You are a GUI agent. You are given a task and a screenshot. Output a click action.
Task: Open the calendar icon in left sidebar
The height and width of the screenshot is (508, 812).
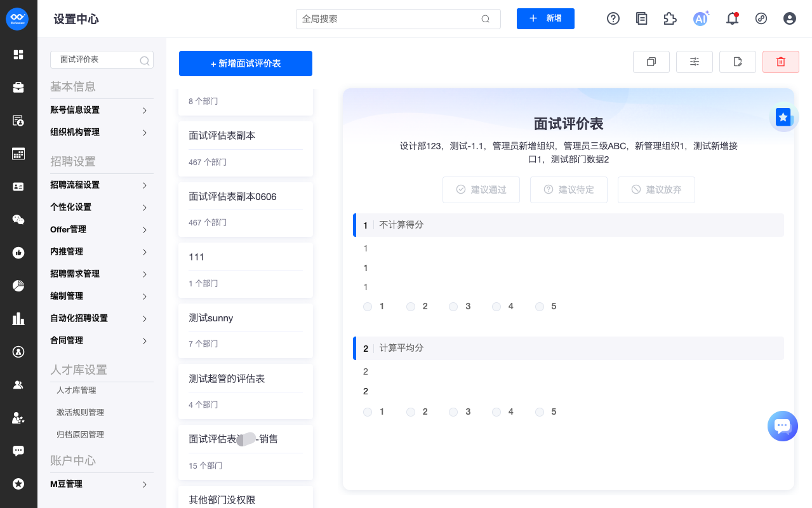click(x=18, y=154)
